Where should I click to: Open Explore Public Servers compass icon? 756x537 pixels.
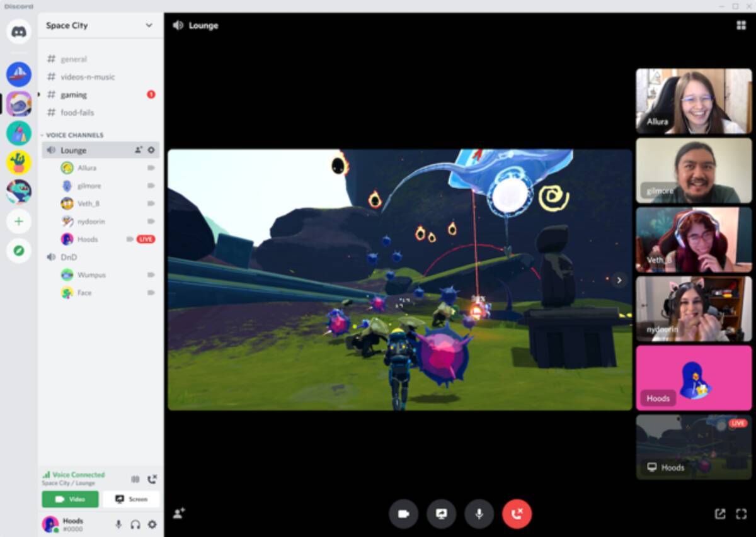click(x=19, y=251)
